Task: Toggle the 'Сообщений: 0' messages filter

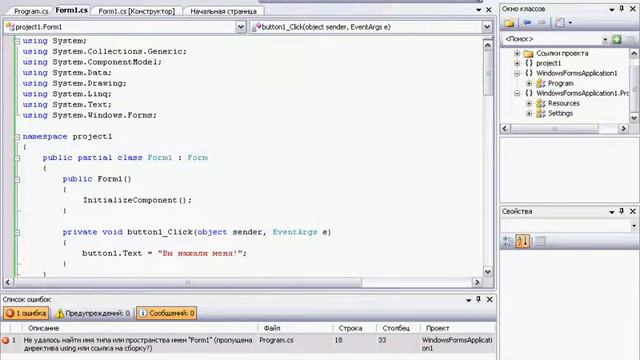Action: [166, 313]
